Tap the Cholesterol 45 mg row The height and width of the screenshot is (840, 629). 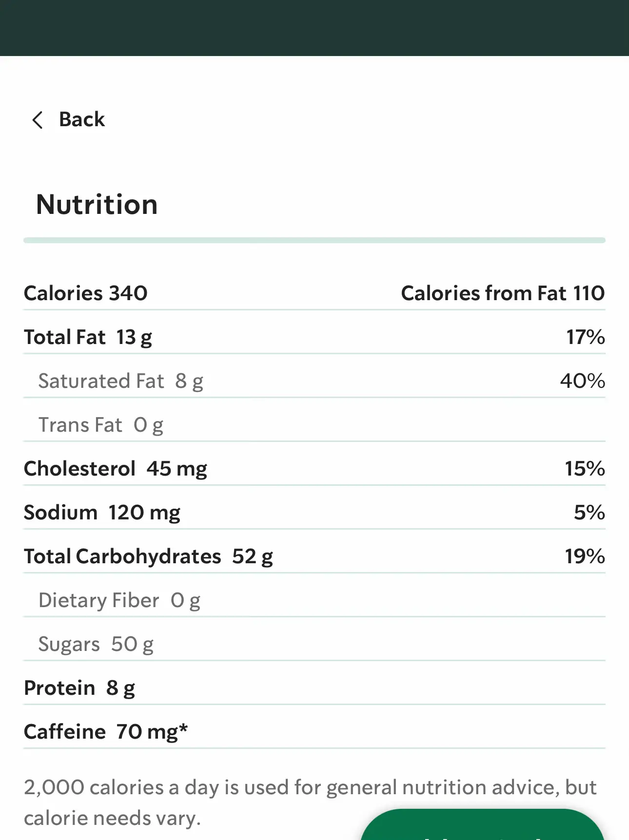[x=314, y=469]
